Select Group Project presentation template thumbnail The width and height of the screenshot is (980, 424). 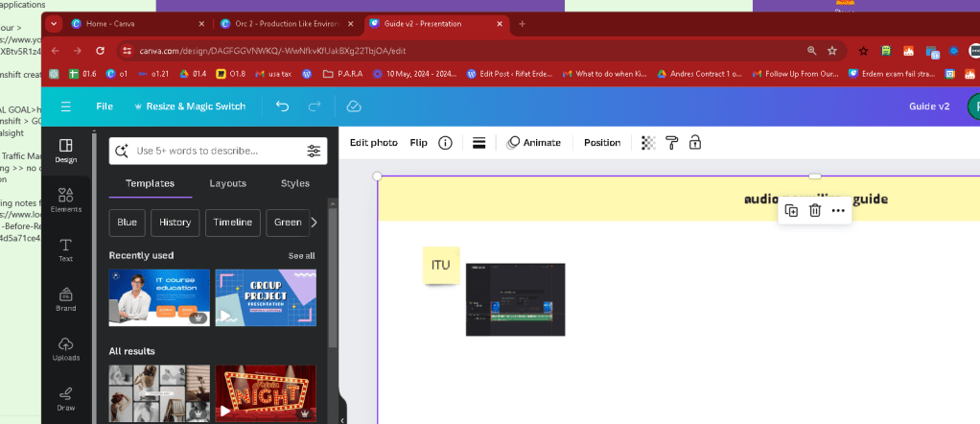266,297
